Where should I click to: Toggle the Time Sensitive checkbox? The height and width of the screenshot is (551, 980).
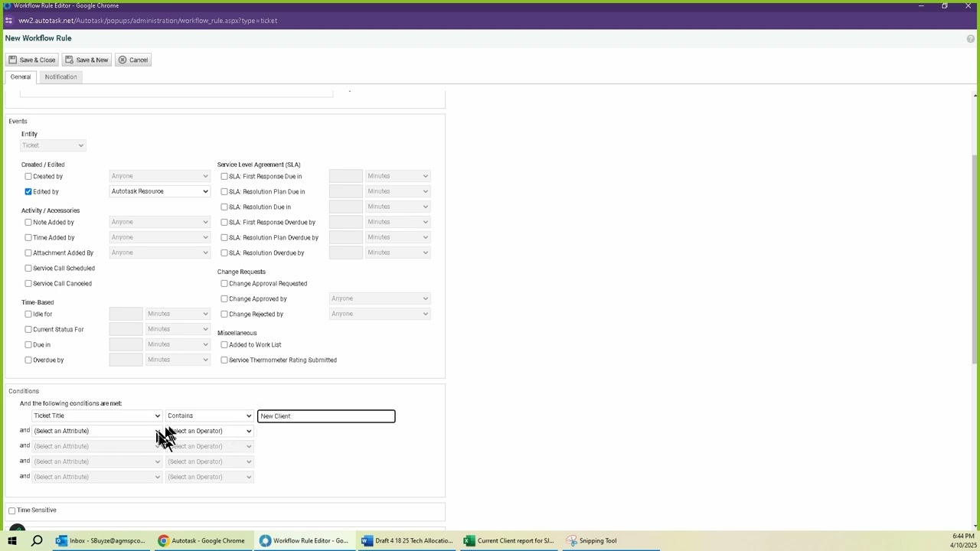(x=12, y=510)
